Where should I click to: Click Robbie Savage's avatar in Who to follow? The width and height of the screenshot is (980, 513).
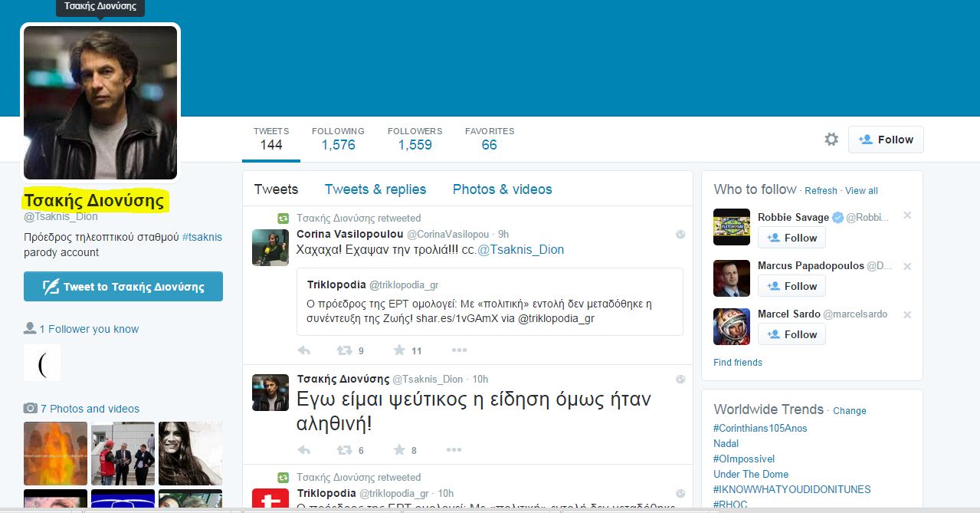[x=732, y=227]
